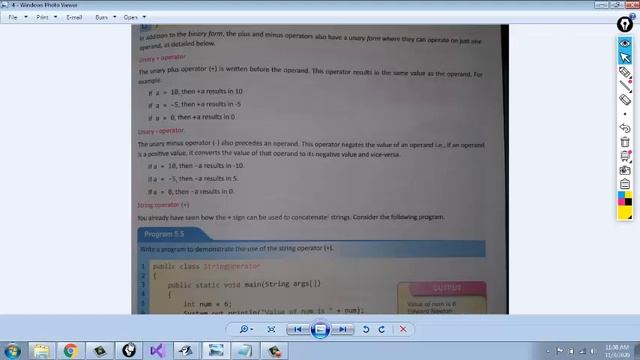Go to the previous picture

click(x=298, y=329)
